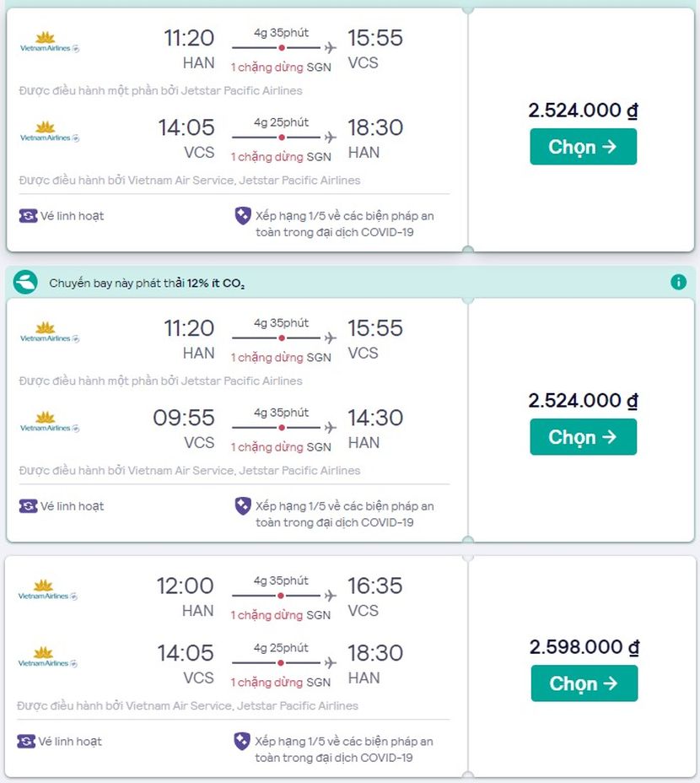This screenshot has height=783, width=700.
Task: Click COVID-19 safety shield icon in first card
Action: tap(243, 216)
